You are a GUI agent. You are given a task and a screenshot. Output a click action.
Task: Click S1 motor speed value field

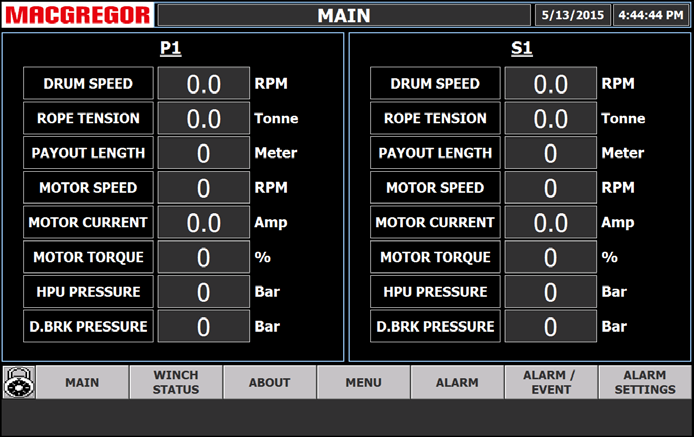tap(551, 187)
